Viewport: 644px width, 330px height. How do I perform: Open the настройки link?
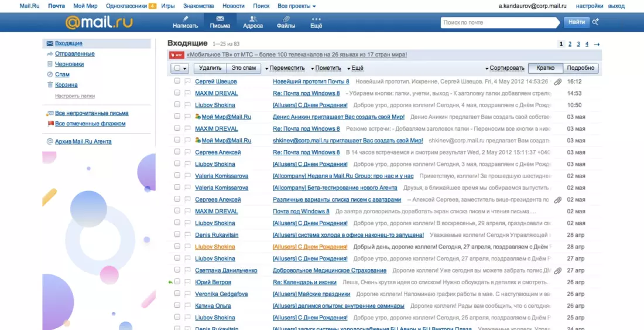[x=590, y=6]
